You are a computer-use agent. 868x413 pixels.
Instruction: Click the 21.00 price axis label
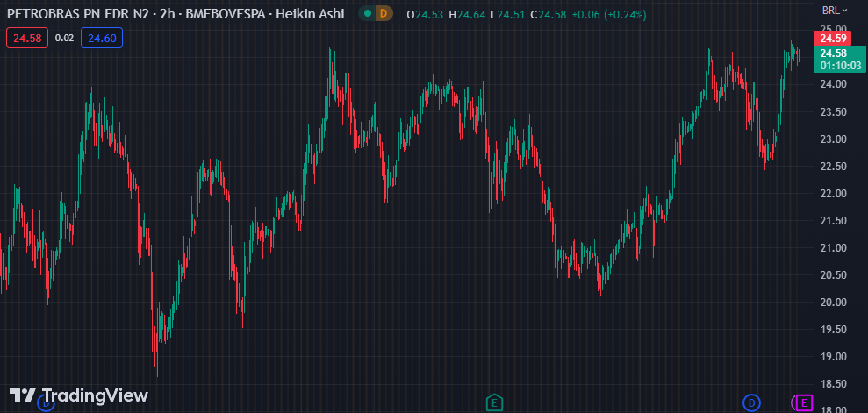click(833, 247)
